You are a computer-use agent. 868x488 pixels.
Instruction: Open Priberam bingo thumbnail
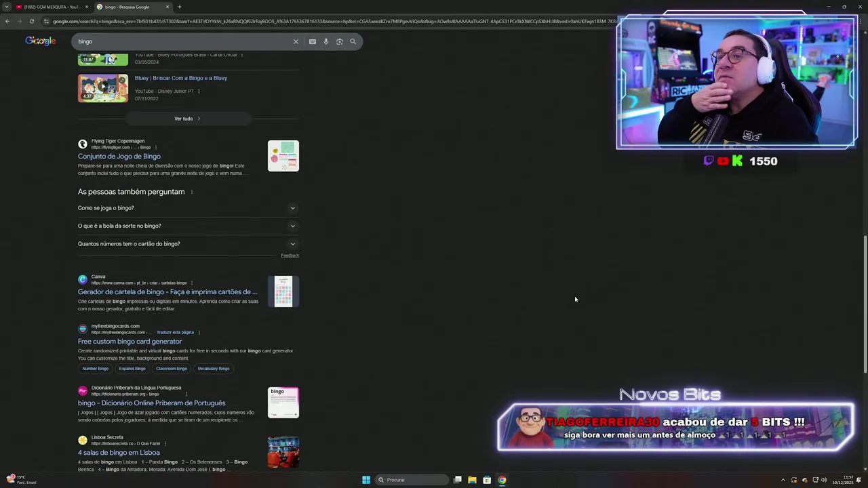(x=283, y=403)
